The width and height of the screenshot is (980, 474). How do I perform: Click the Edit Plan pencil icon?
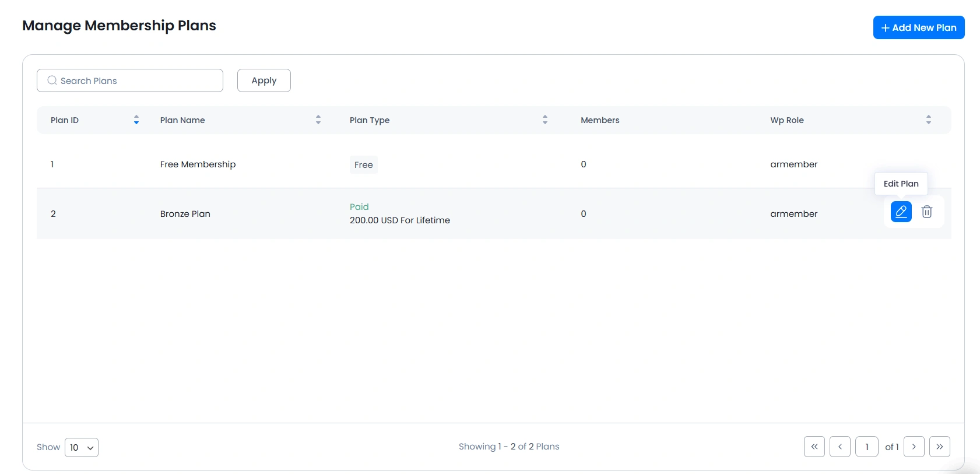pos(901,212)
